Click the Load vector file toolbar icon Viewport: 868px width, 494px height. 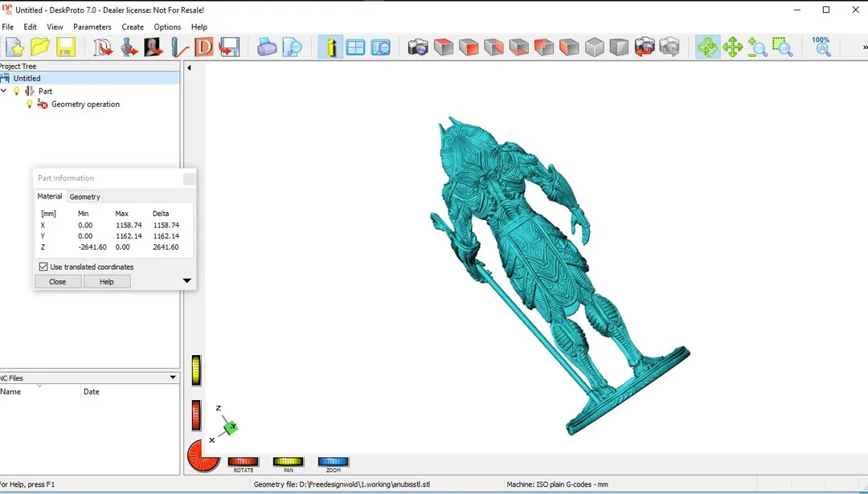(x=103, y=47)
